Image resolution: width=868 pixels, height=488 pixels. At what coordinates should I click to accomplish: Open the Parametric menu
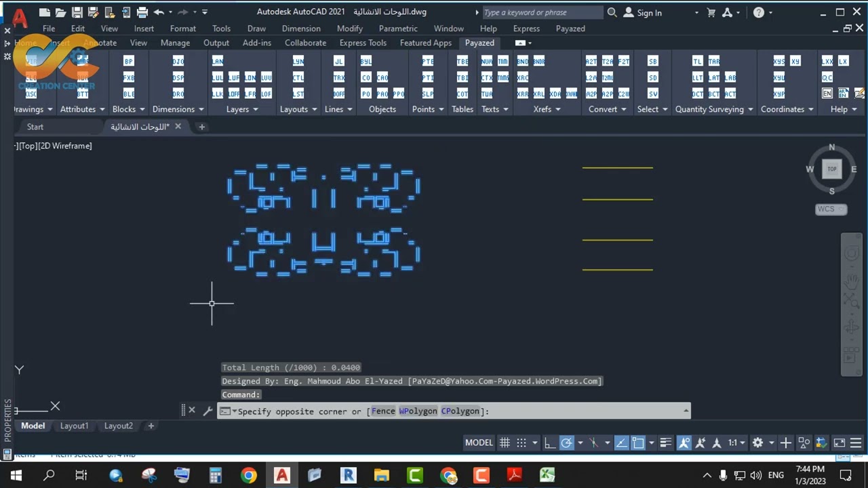tap(398, 28)
